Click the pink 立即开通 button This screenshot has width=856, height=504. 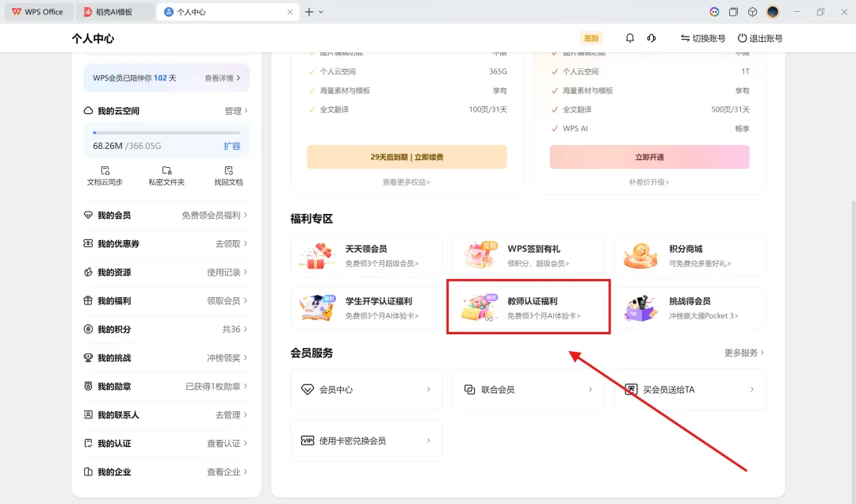pyautogui.click(x=650, y=157)
